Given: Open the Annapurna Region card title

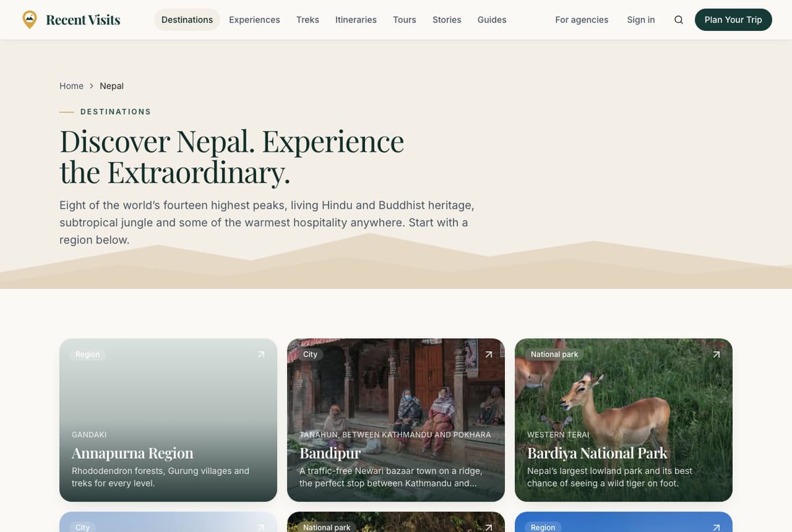Looking at the screenshot, I should [133, 453].
